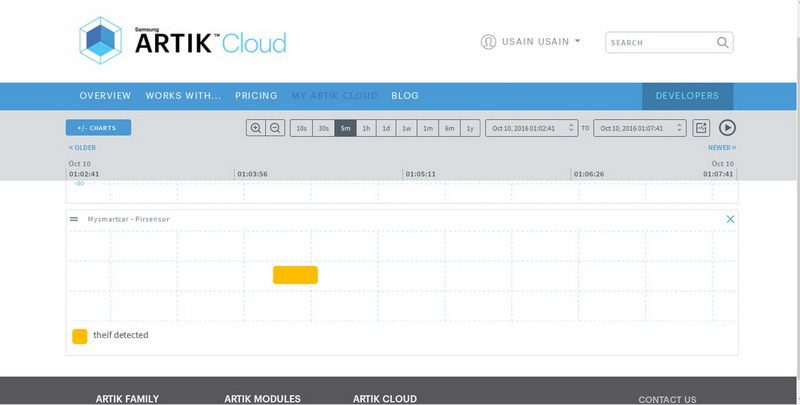Select the 1m time range
The height and width of the screenshot is (405, 800).
(x=428, y=128)
